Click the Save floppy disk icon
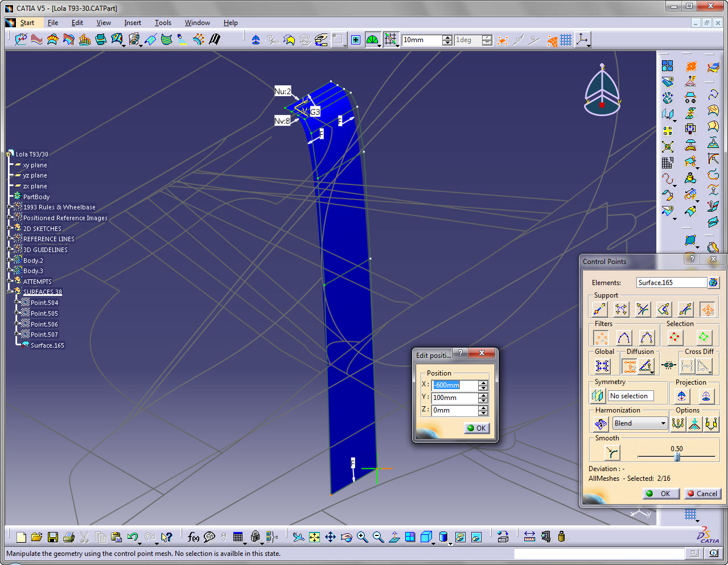The height and width of the screenshot is (565, 728). point(53,537)
